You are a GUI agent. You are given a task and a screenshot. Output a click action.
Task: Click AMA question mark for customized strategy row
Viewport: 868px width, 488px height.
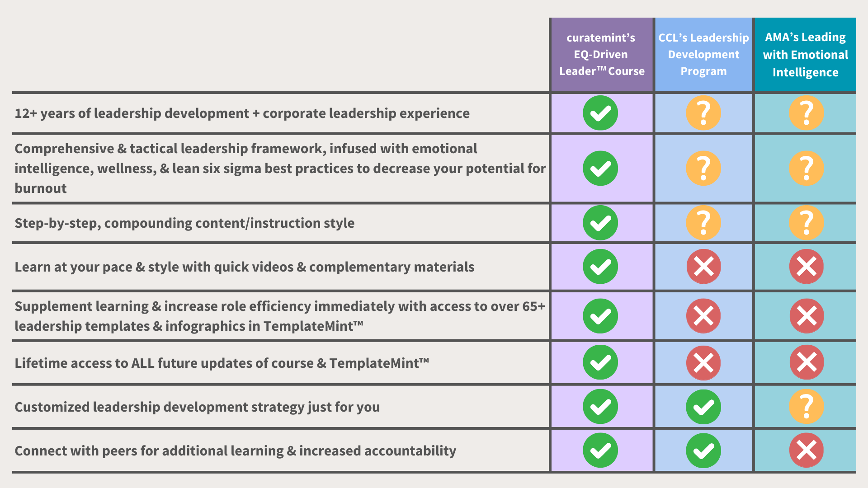807,407
